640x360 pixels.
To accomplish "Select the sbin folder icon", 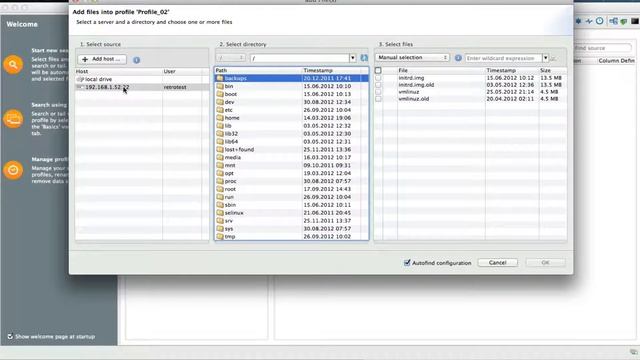I will tap(220, 205).
